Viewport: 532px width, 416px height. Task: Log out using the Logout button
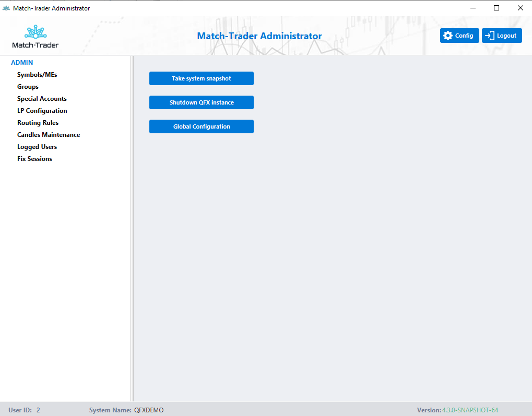click(502, 36)
